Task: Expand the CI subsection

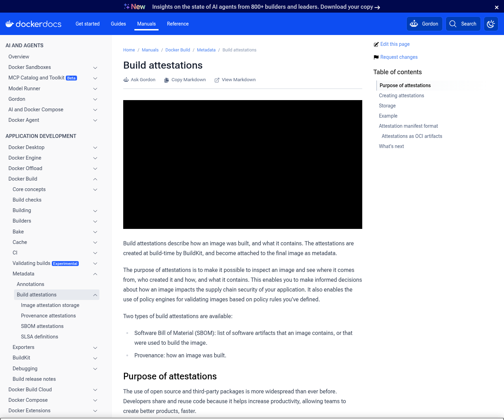Action: coord(95,253)
